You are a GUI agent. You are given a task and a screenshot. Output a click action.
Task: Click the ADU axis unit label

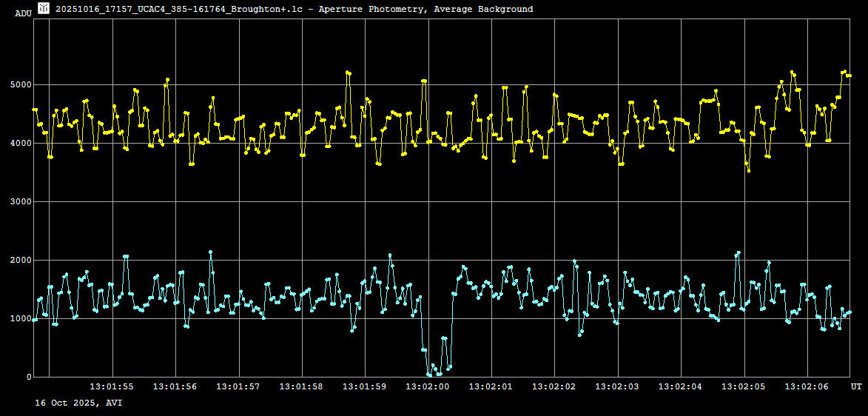click(x=23, y=13)
